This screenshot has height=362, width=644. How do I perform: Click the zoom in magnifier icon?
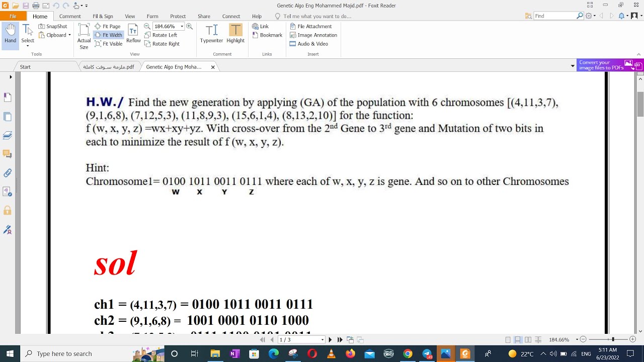pos(189,26)
